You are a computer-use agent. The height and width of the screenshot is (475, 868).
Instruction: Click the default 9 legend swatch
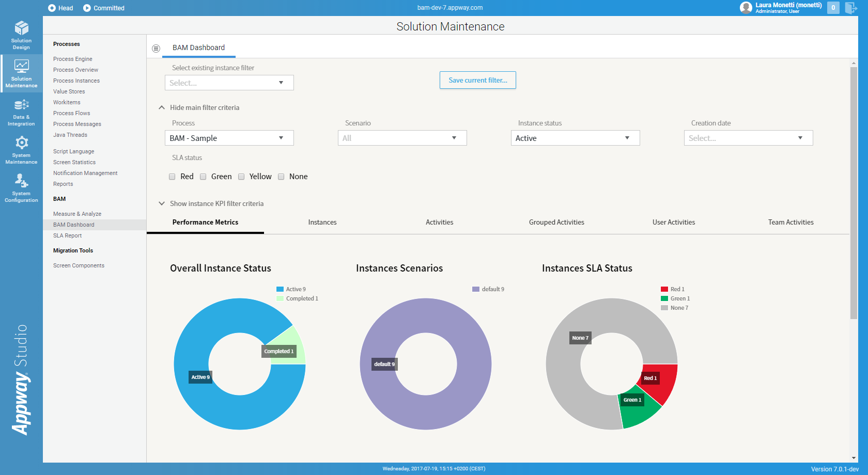coord(476,289)
